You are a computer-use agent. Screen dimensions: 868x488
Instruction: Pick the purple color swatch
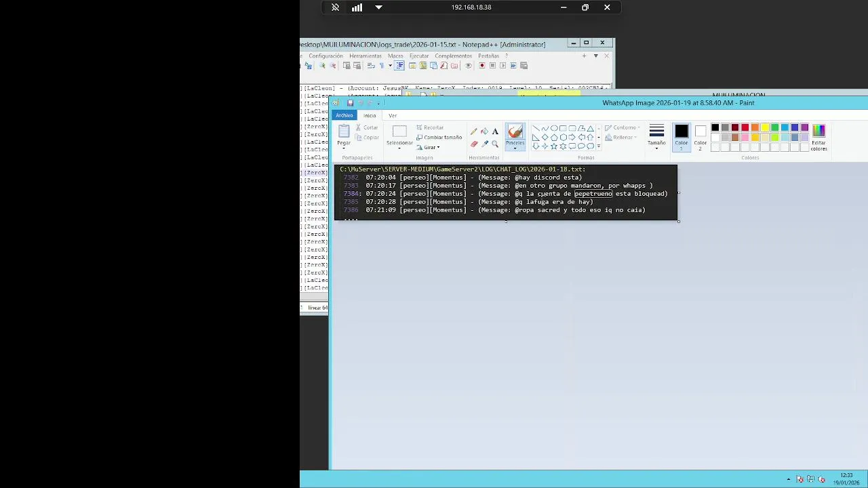click(805, 127)
